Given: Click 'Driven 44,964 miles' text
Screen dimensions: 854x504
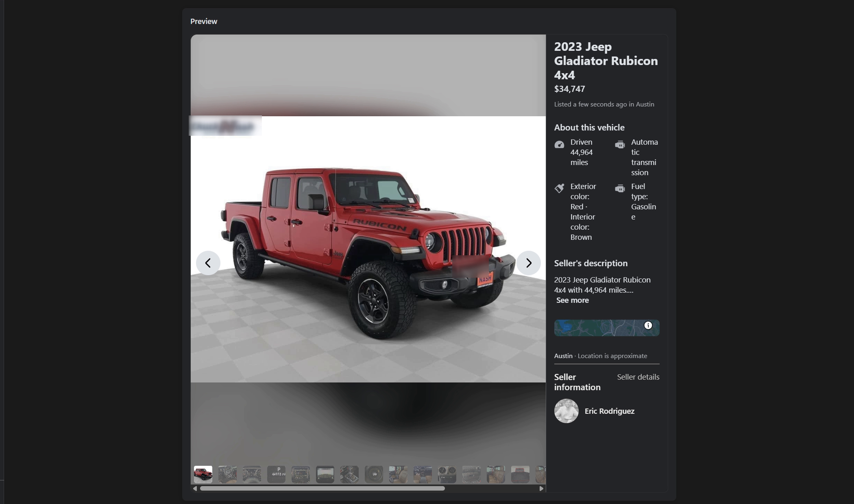Looking at the screenshot, I should pyautogui.click(x=582, y=152).
